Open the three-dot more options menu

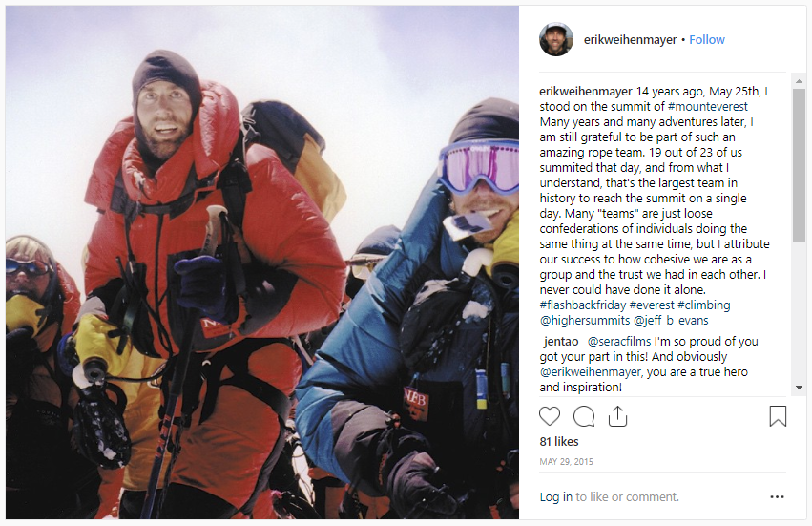777,497
